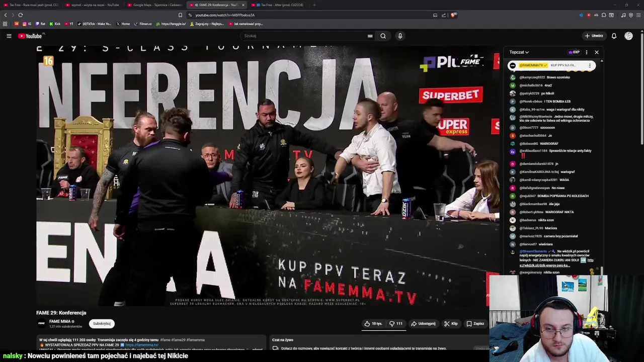Reload the current page
644x362 pixels.
point(21,15)
